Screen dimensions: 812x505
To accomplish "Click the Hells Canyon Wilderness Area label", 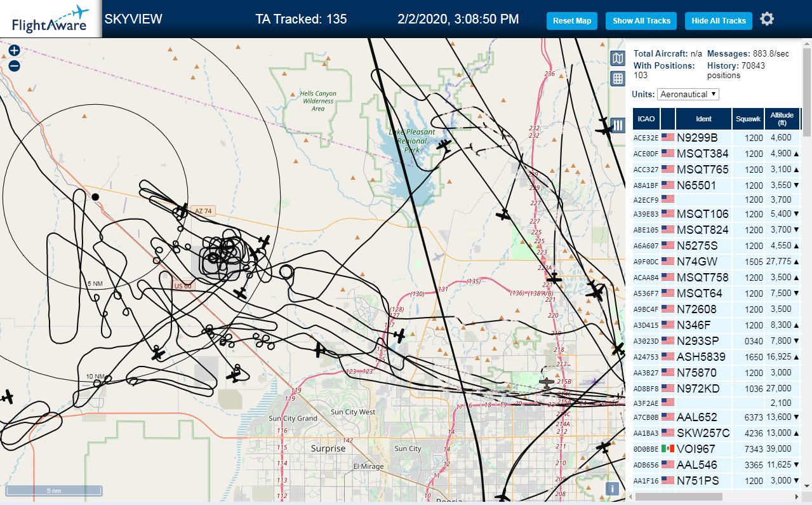I will coord(318,101).
